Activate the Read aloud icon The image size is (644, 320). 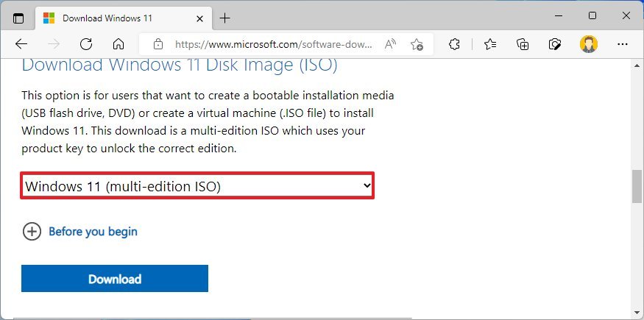tap(390, 44)
